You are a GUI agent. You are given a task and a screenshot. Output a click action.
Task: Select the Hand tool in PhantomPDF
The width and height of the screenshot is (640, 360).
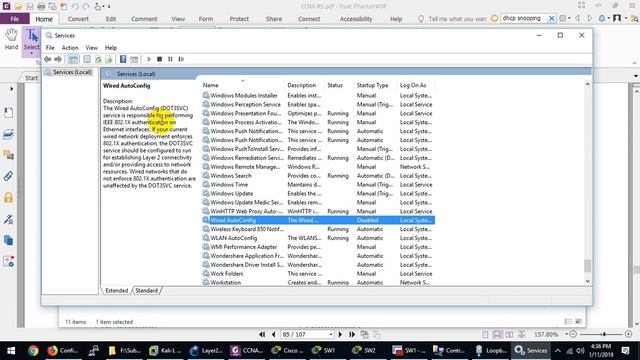click(x=11, y=39)
